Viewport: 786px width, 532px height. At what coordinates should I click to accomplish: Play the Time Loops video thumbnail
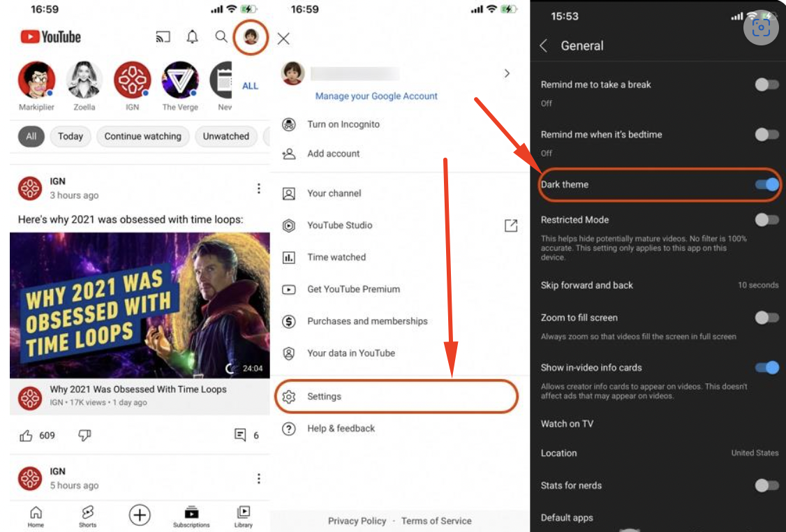pos(140,305)
